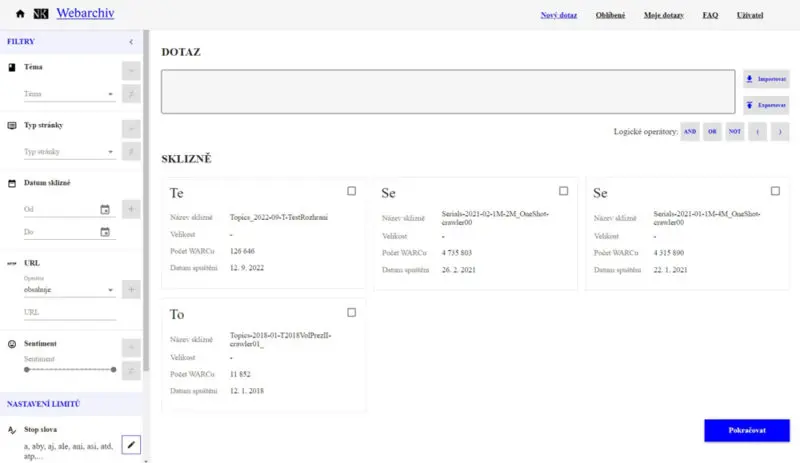800x463 pixels.
Task: Click the home icon in header
Action: click(x=20, y=15)
